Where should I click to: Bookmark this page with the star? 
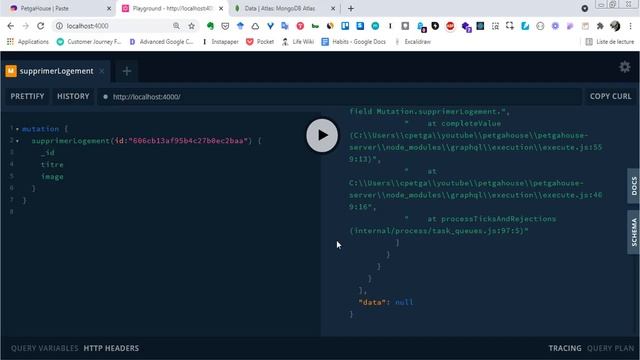(191, 26)
